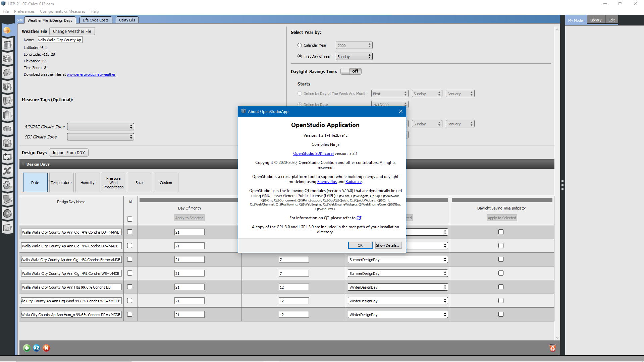
Task: Select the Simulation Settings gear icon
Action: (x=7, y=185)
